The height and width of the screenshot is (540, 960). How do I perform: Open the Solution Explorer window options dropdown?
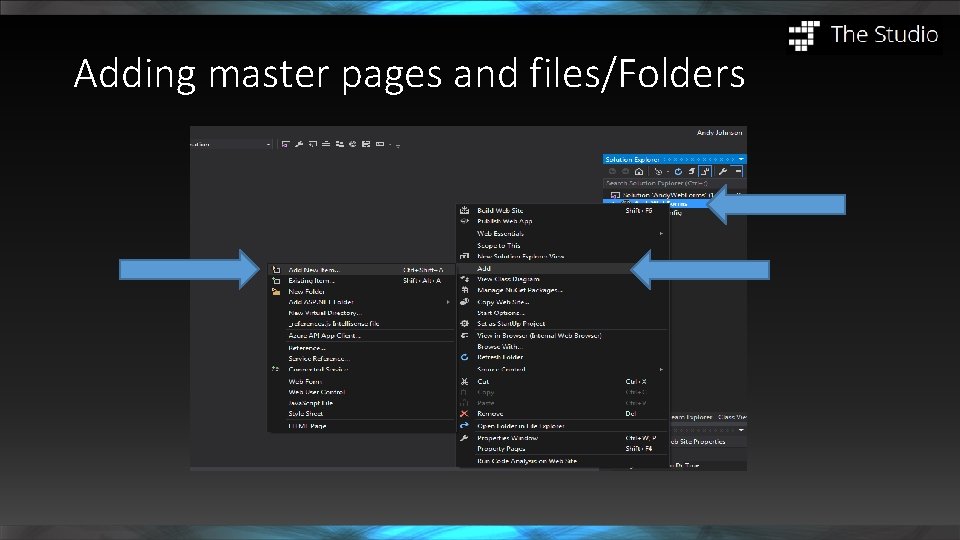click(x=741, y=159)
